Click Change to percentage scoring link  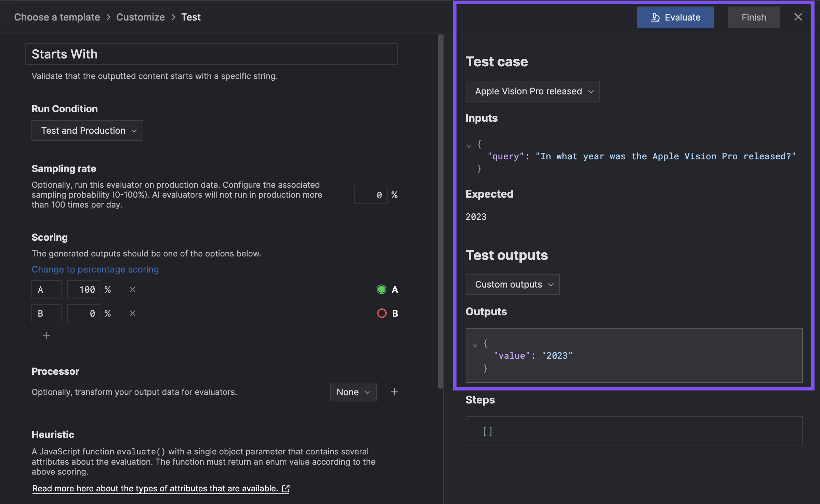point(95,269)
